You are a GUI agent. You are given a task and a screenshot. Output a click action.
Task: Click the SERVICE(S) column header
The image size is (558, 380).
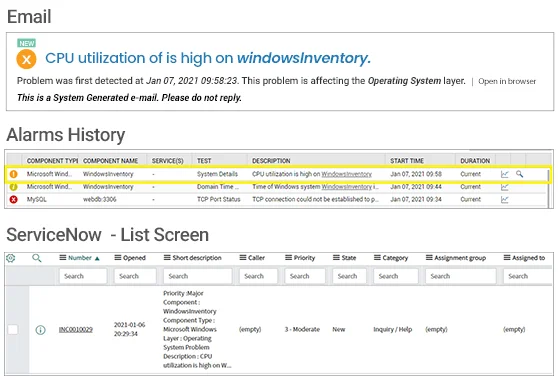tap(168, 161)
